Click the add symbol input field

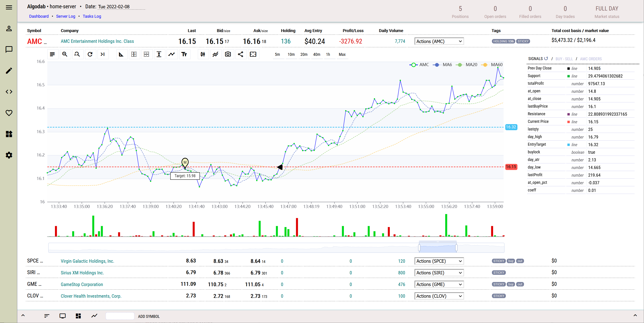[120, 316]
